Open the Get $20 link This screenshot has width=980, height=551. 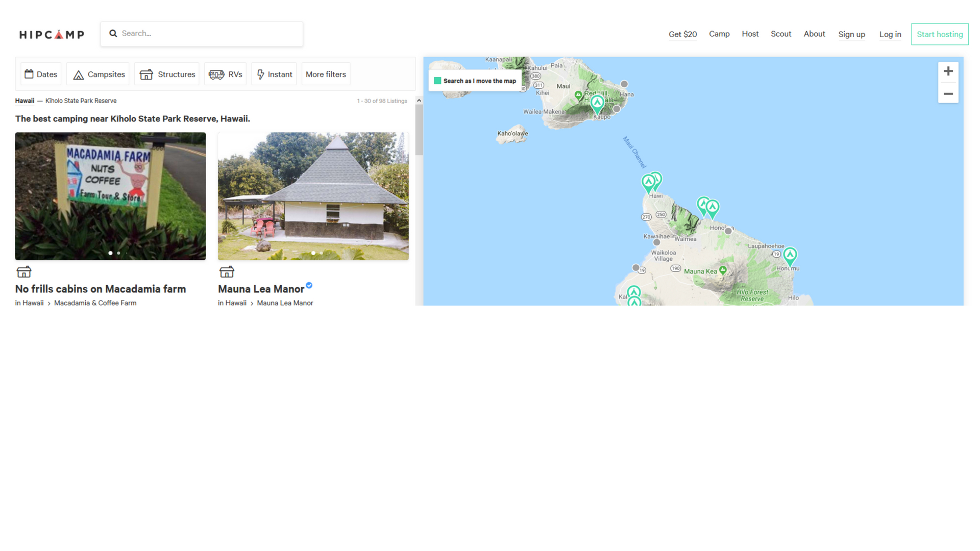tap(682, 34)
